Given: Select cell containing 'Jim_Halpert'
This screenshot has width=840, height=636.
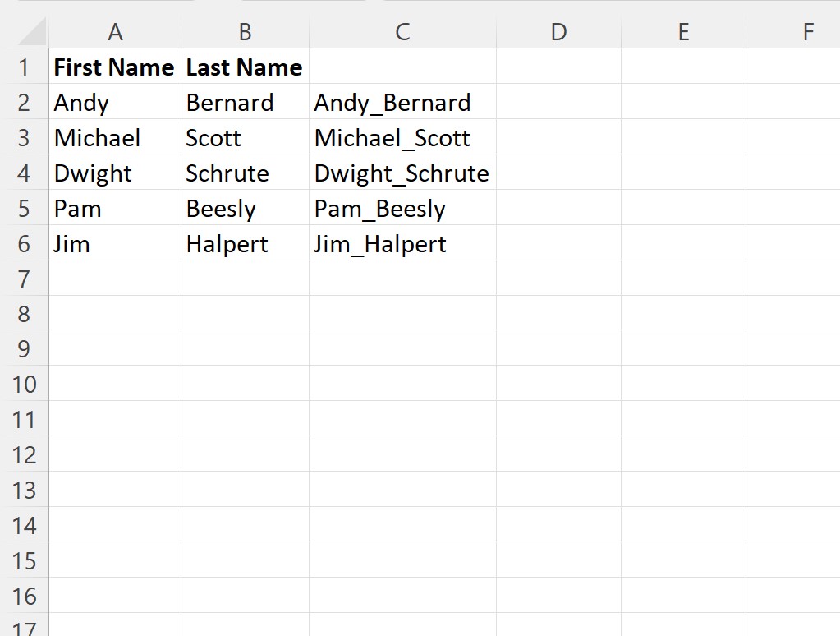Looking at the screenshot, I should (403, 243).
